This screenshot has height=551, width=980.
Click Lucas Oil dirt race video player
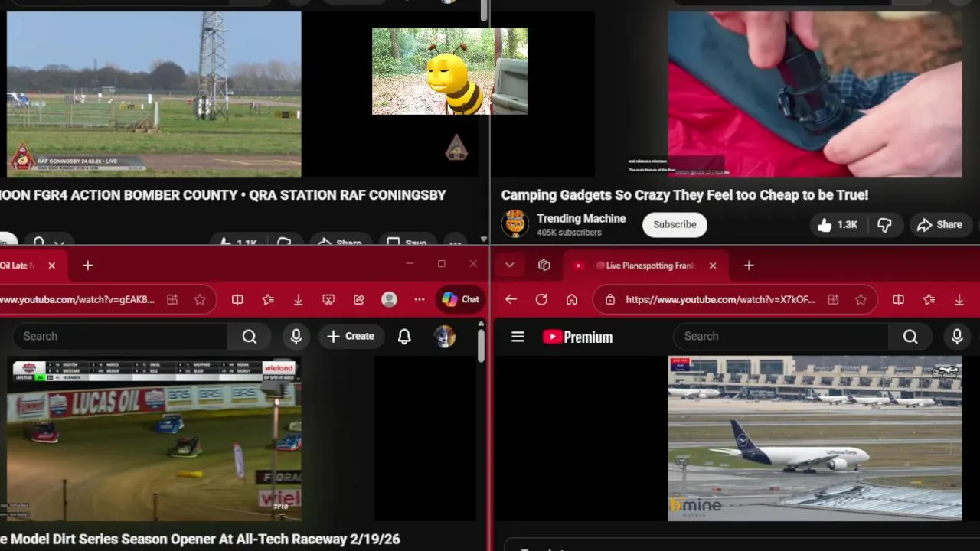[x=154, y=439]
